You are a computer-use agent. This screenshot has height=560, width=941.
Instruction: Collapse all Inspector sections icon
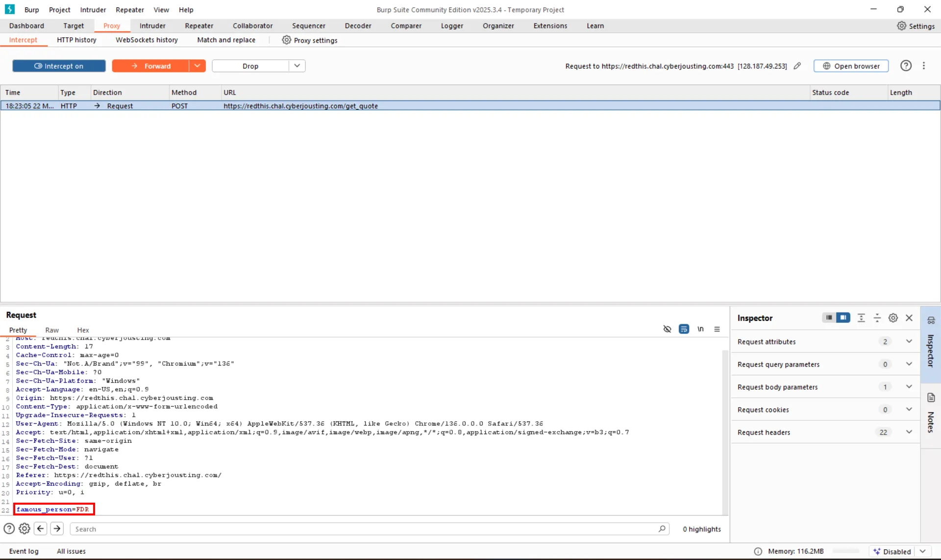[877, 318]
